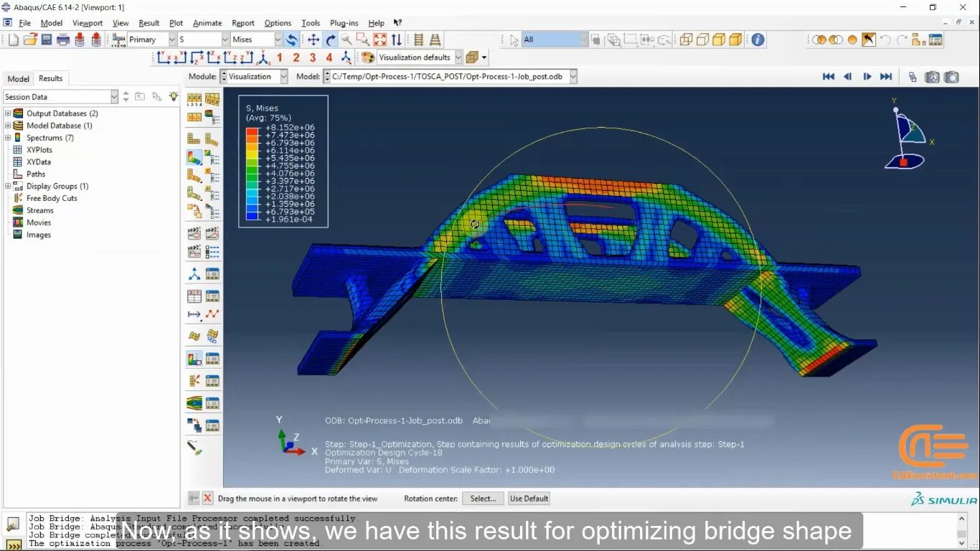Viewport: 980px width, 551px height.
Task: Open the File menu
Action: click(24, 23)
